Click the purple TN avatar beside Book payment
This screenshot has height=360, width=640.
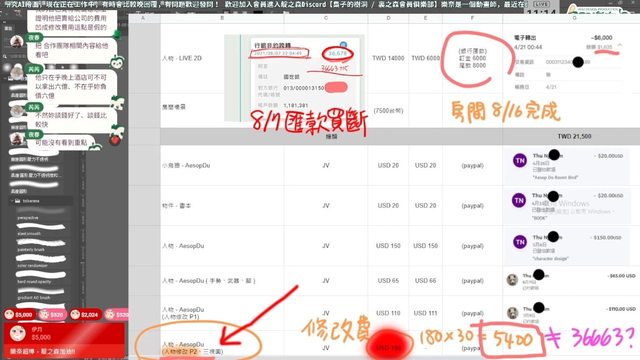click(519, 201)
